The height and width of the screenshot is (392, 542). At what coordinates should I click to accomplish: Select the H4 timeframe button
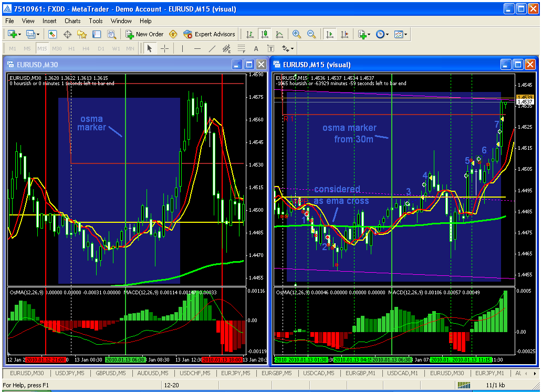point(86,48)
